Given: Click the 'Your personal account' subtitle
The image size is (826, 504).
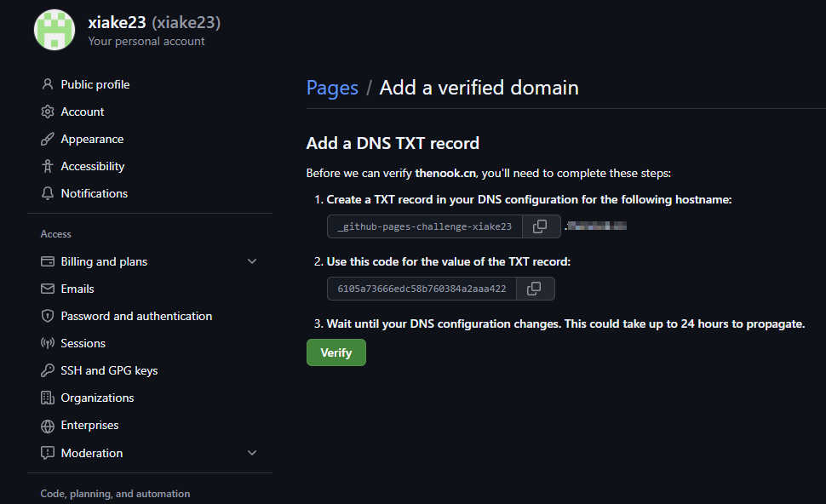Looking at the screenshot, I should coord(146,41).
